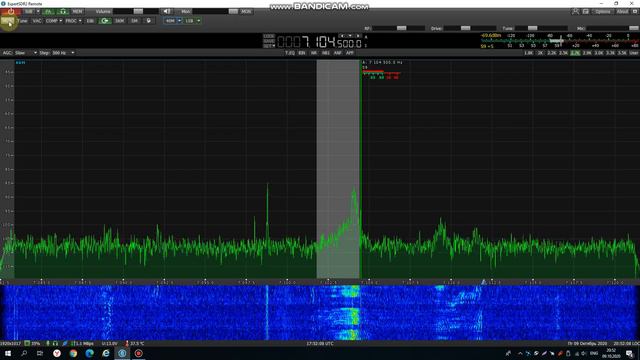Toggle the T.EQ equalizer button
This screenshot has height=360, width=640.
pyautogui.click(x=290, y=53)
